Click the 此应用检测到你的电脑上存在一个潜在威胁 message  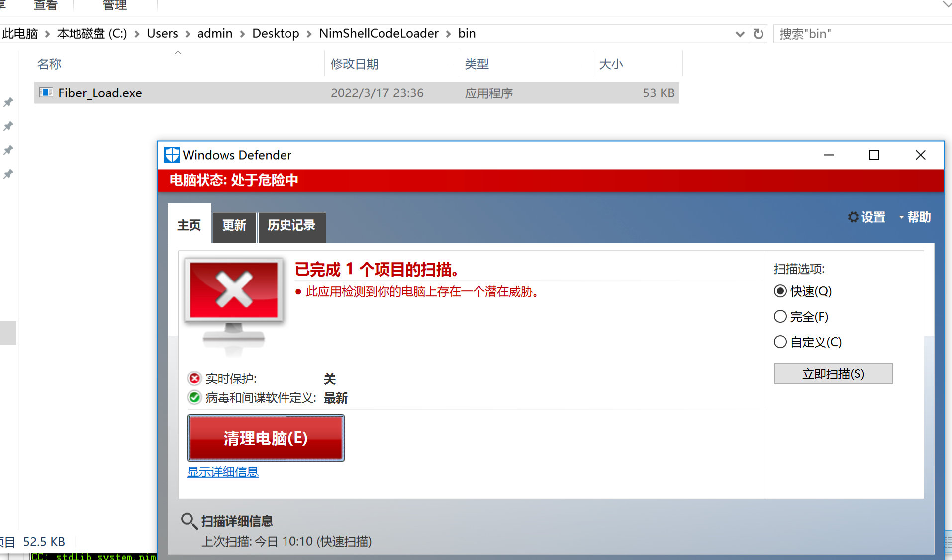[423, 291]
